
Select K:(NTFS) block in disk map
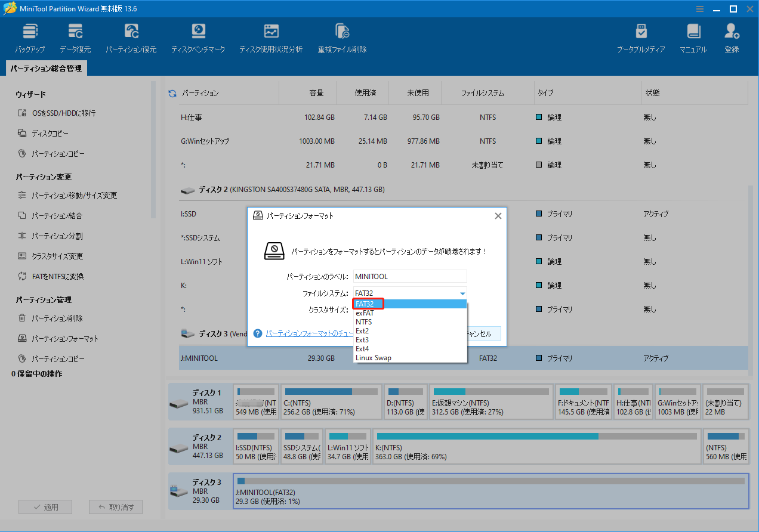(x=536, y=446)
